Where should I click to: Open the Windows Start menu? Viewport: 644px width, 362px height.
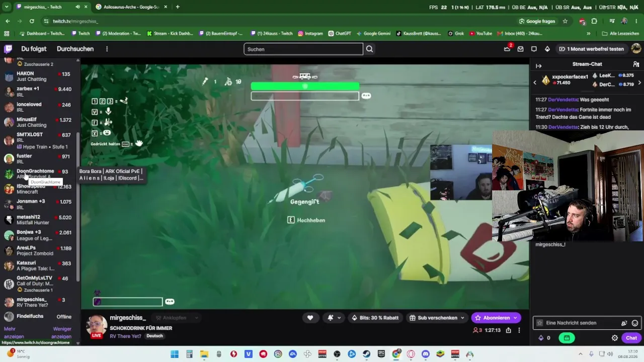pyautogui.click(x=175, y=354)
